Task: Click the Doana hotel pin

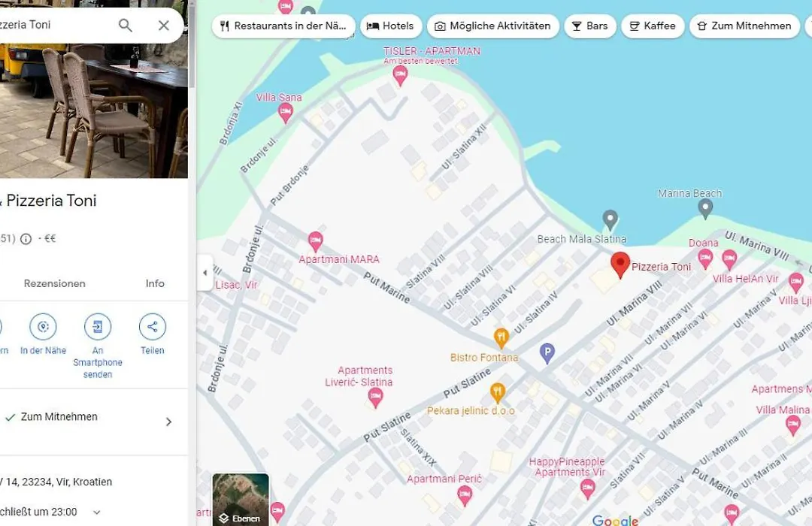Action: (x=704, y=258)
